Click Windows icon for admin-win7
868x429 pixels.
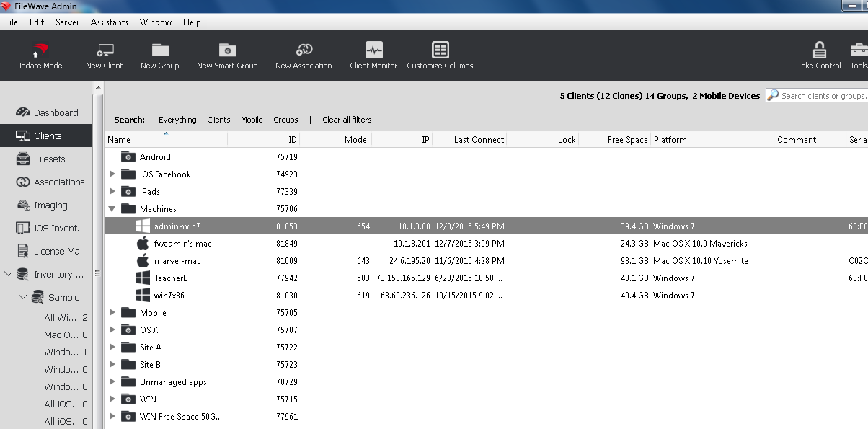pos(142,226)
